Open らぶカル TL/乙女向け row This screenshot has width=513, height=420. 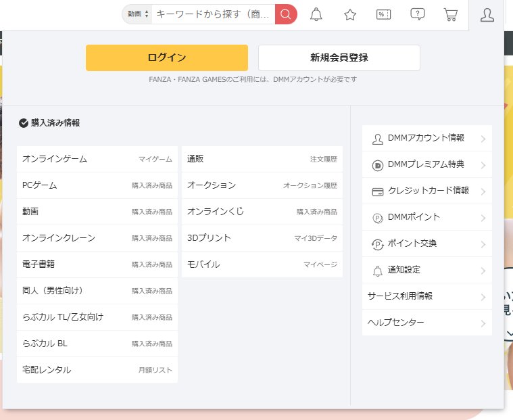(97, 317)
